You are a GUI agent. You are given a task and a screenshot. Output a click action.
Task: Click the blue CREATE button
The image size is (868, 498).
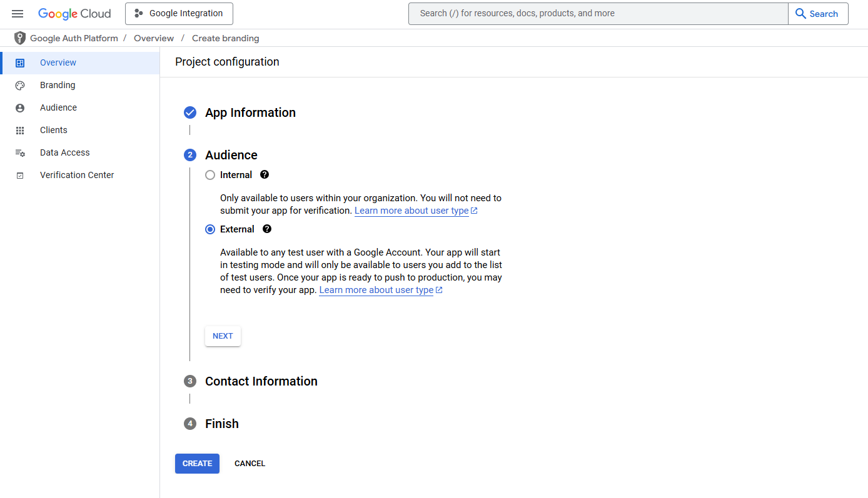click(197, 464)
